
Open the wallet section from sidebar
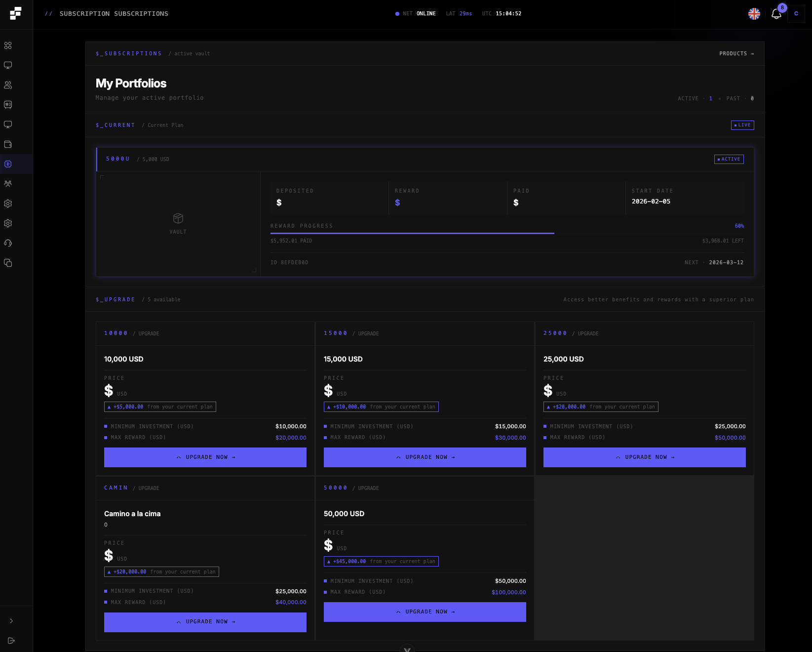(x=8, y=144)
